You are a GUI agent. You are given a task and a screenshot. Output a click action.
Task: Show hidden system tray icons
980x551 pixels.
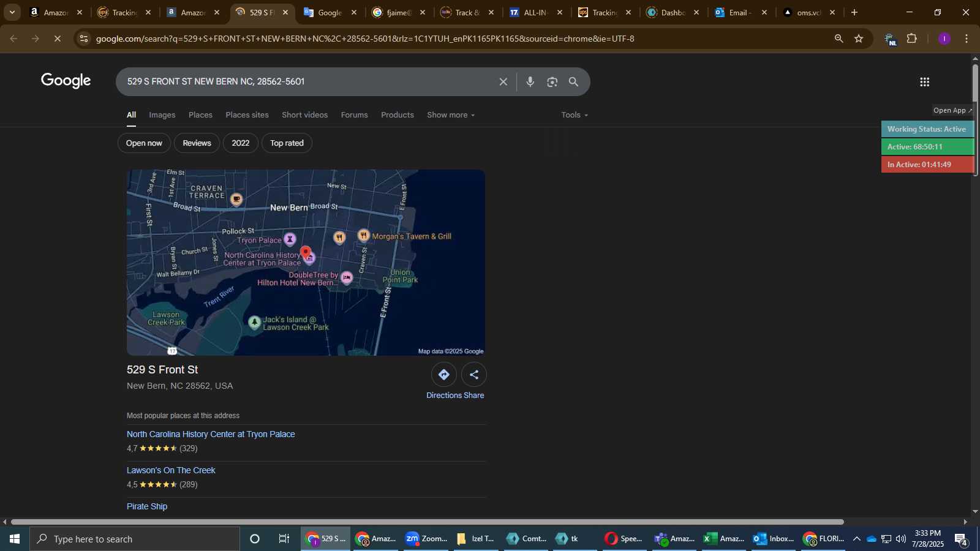[856, 539]
